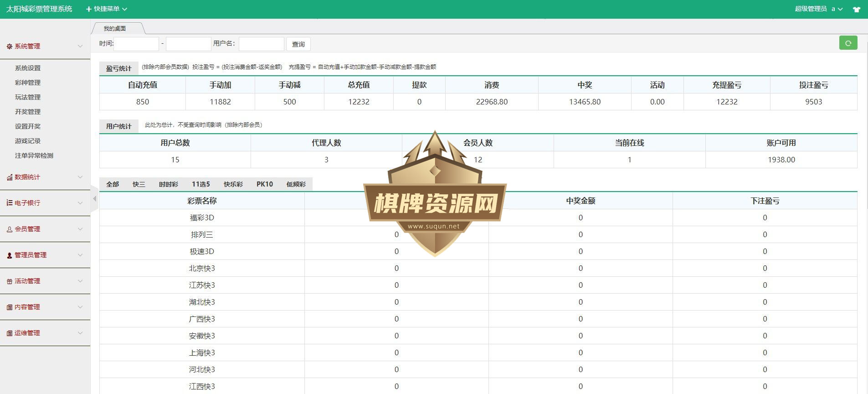Click the 会员管理 user icon

pyautogui.click(x=10, y=229)
